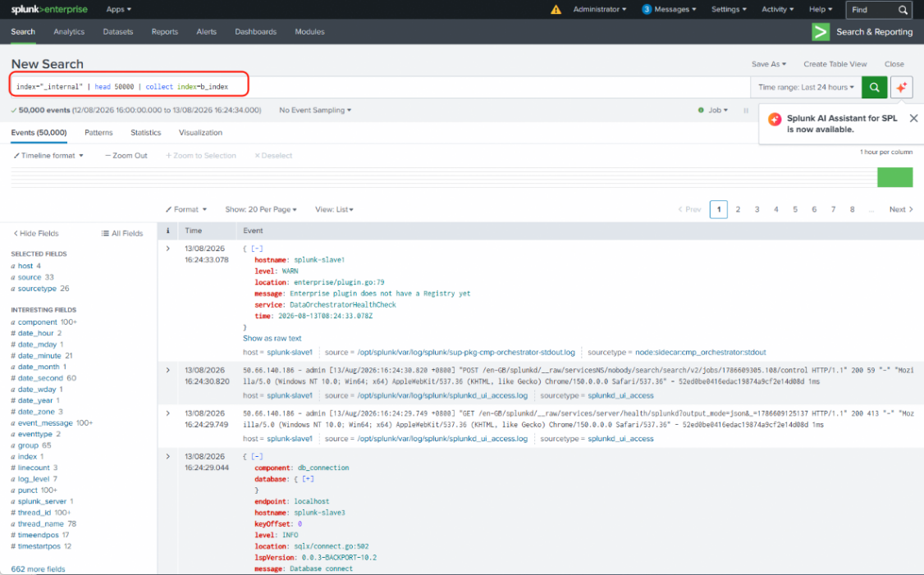Switch to the Visualization tab

200,133
